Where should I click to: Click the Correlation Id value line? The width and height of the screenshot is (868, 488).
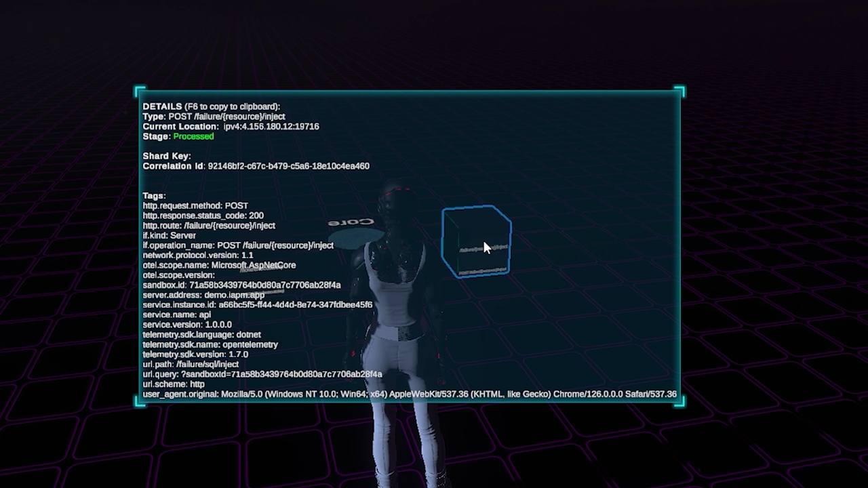[256, 166]
